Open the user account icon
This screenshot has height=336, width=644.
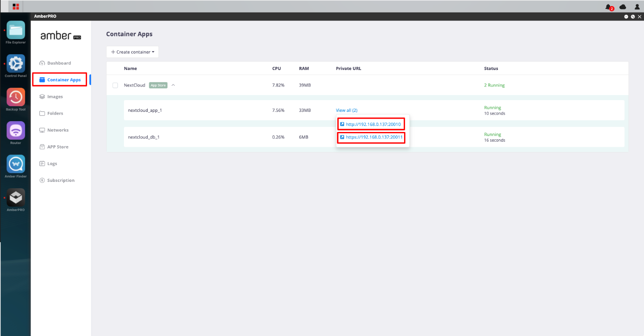tap(637, 7)
